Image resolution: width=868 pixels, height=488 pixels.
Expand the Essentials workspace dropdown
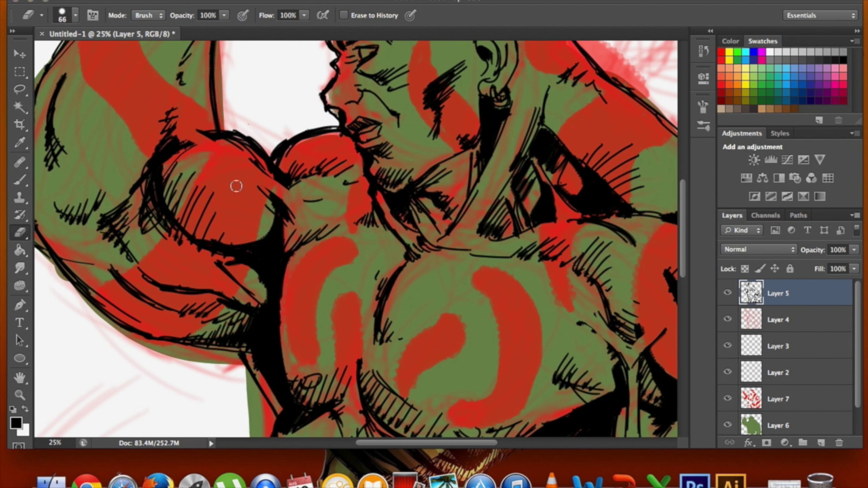coord(820,15)
